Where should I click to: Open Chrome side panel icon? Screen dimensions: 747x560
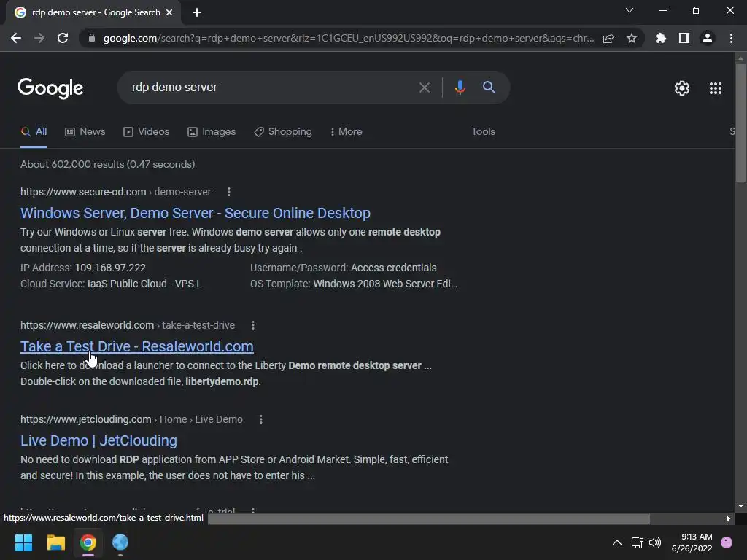click(684, 38)
